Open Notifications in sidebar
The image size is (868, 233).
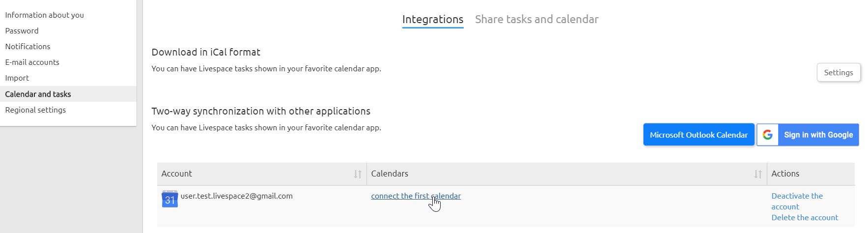tap(28, 46)
